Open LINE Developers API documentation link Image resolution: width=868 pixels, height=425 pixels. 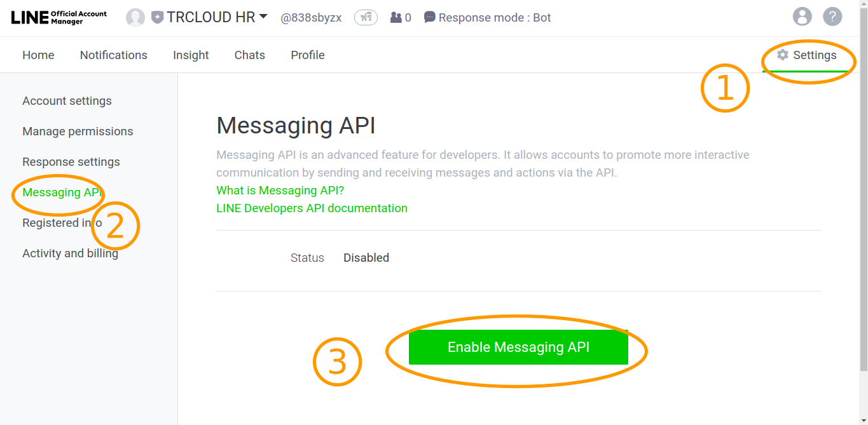312,208
